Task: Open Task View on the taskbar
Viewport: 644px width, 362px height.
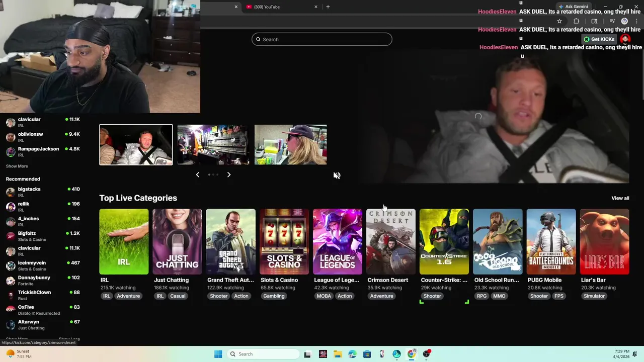Action: 307,354
